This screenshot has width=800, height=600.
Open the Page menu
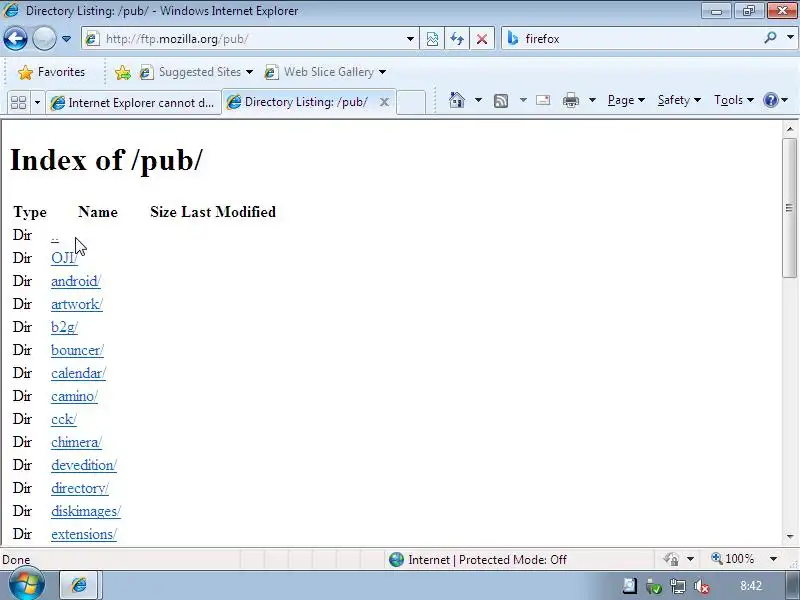pyautogui.click(x=626, y=100)
